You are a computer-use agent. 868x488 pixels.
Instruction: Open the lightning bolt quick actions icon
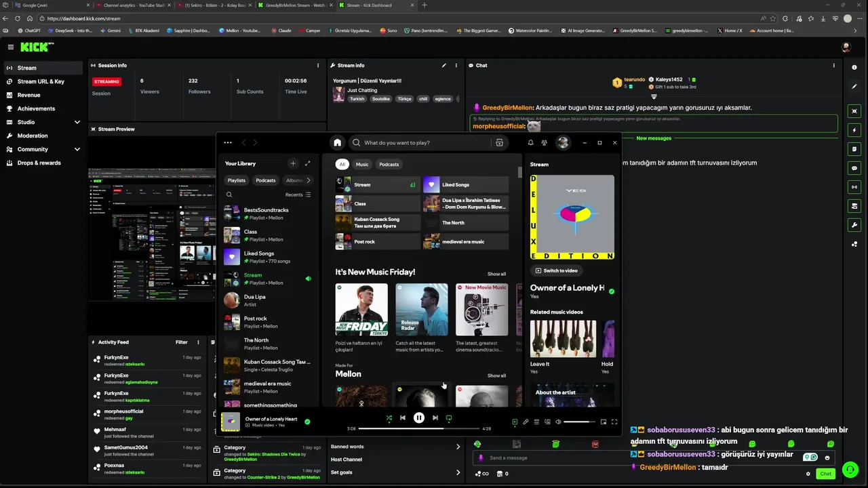[x=854, y=130]
